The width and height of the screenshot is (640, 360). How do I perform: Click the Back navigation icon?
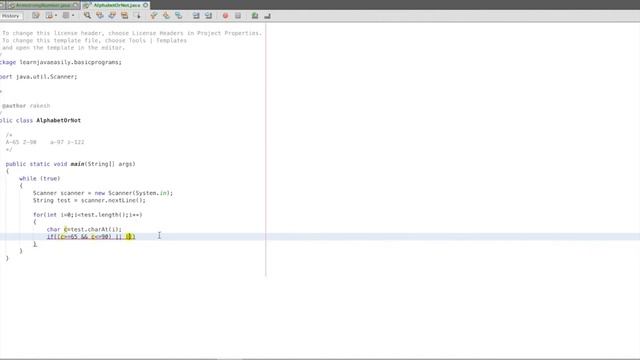[49, 16]
